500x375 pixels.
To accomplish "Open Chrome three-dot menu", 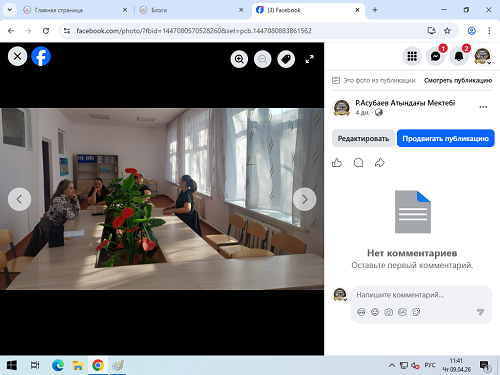I will click(489, 31).
